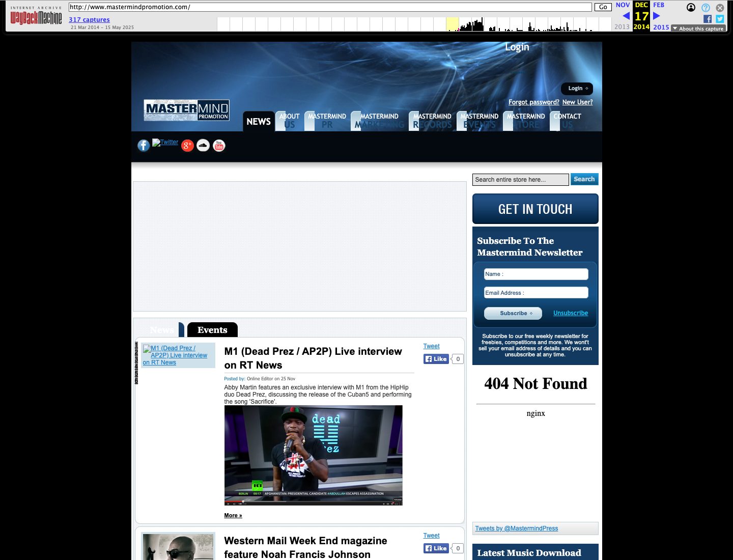Open the 317 captures link

(89, 20)
